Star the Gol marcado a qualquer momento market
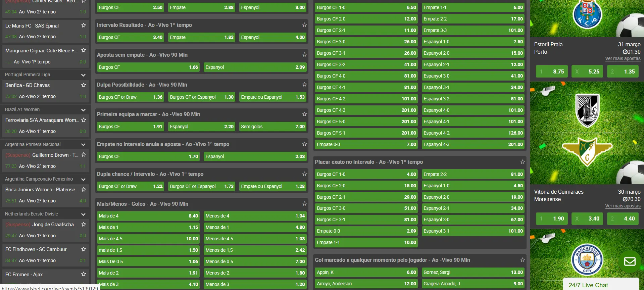Image resolution: width=644 pixels, height=290 pixels. click(523, 260)
